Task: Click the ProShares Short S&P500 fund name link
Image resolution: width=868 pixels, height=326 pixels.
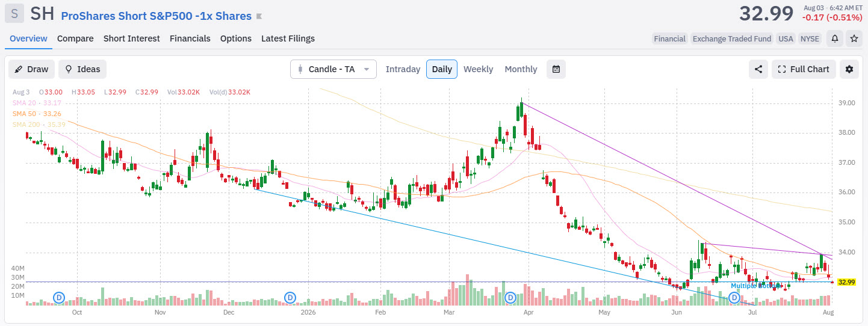Action: tap(157, 16)
